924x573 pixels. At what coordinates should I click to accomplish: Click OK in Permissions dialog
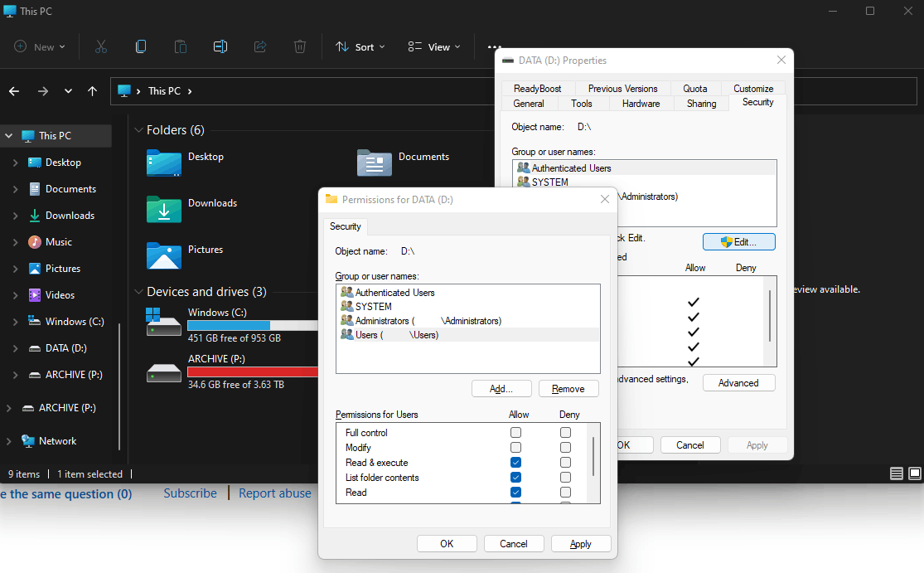447,543
